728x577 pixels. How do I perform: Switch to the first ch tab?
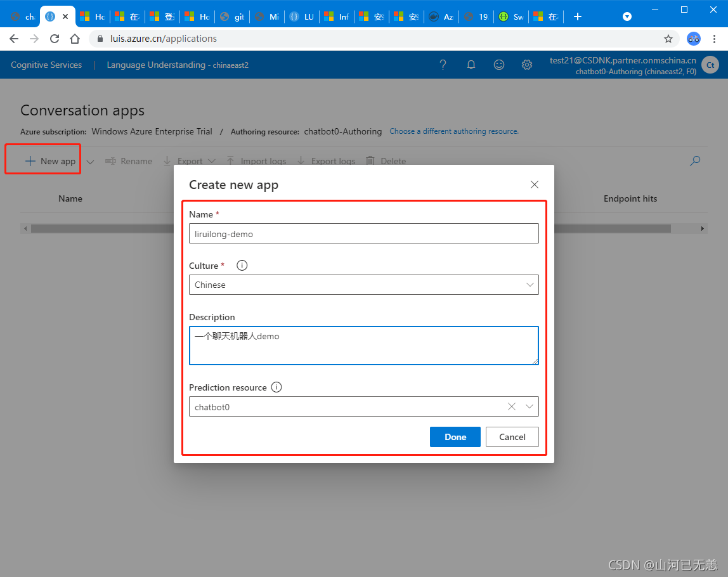point(22,16)
